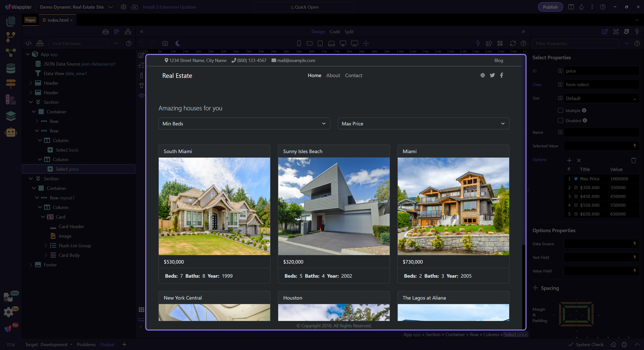Open the Min Beds dropdown

[x=244, y=123]
